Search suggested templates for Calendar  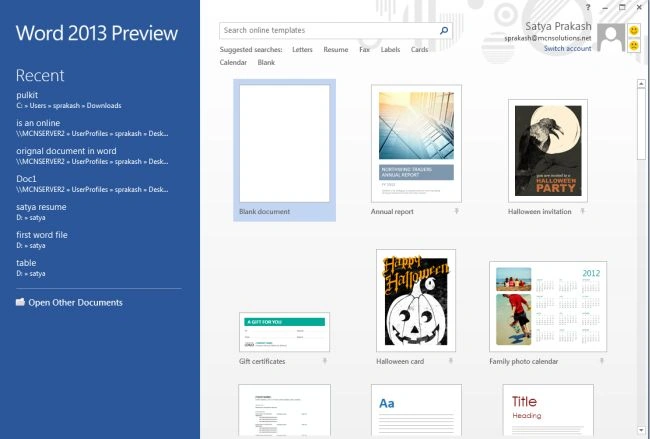[233, 63]
